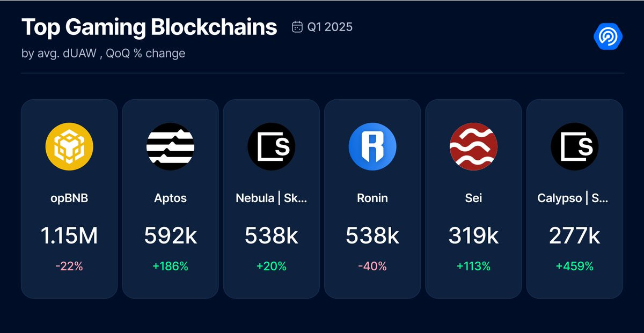Click the opBNB 1.15M value
Screen dimensions: 644x333
[x=69, y=235]
